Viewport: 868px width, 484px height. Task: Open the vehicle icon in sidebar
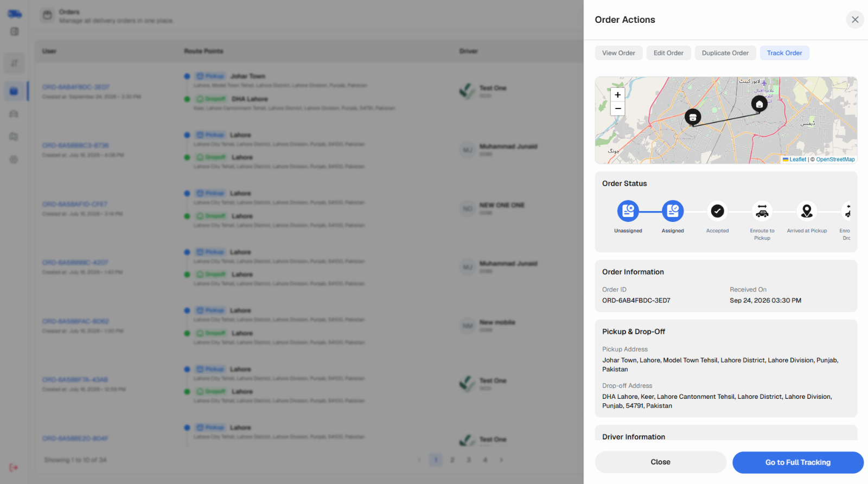pos(14,114)
